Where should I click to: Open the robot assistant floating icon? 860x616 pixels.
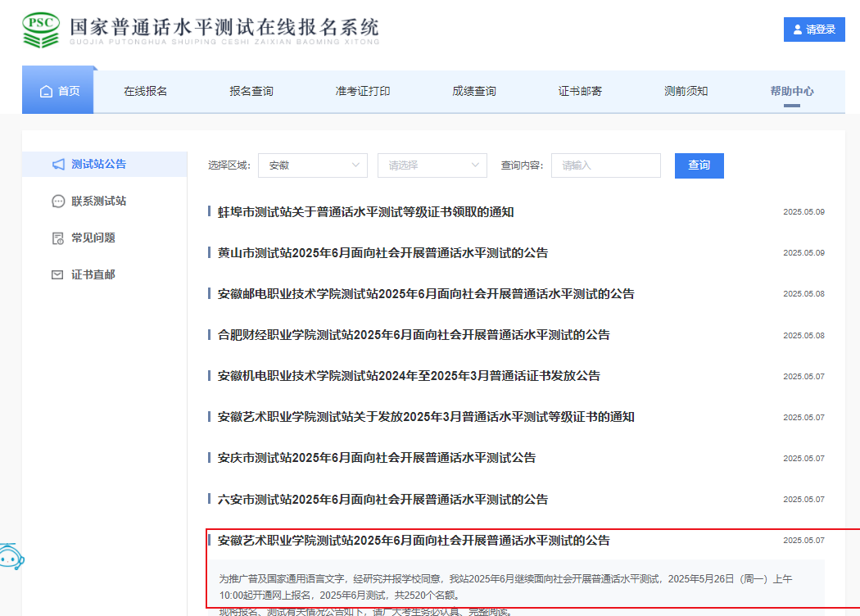[11, 556]
